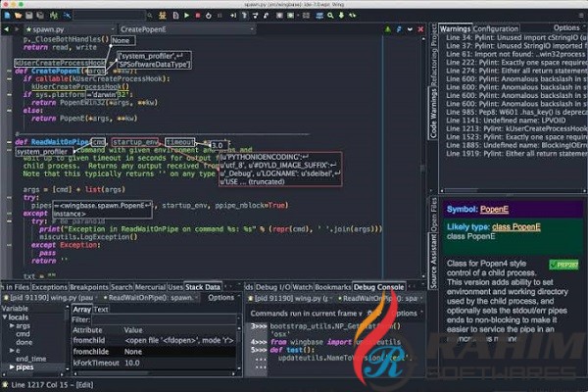Image resolution: width=588 pixels, height=392 pixels.
Task: Select the Debug I/O tab
Action: 274,286
